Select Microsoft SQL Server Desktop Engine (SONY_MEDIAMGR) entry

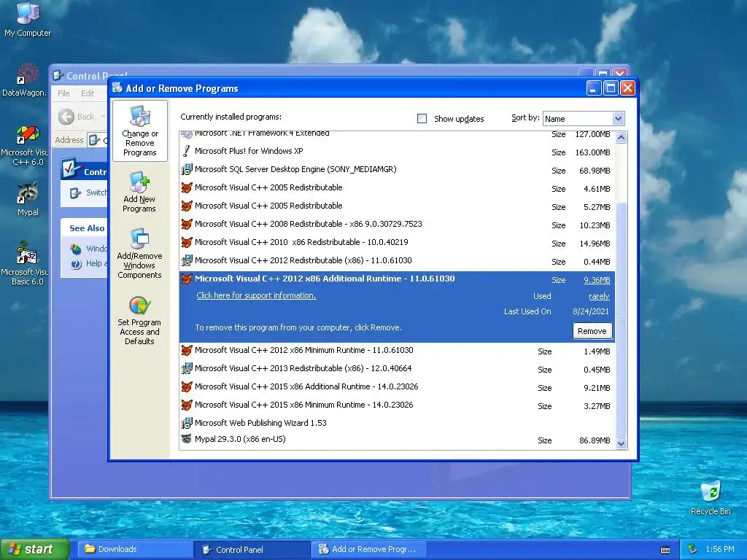398,169
